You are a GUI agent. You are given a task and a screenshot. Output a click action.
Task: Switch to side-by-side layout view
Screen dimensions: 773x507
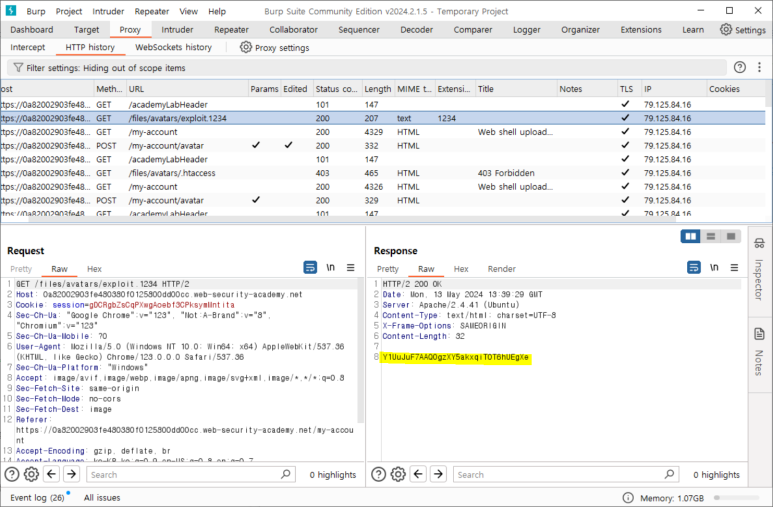tap(690, 237)
